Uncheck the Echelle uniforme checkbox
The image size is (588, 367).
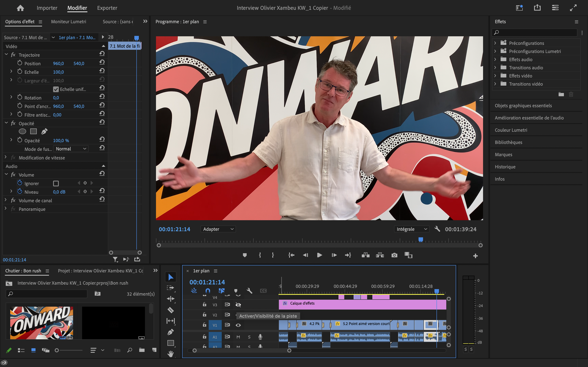(56, 89)
